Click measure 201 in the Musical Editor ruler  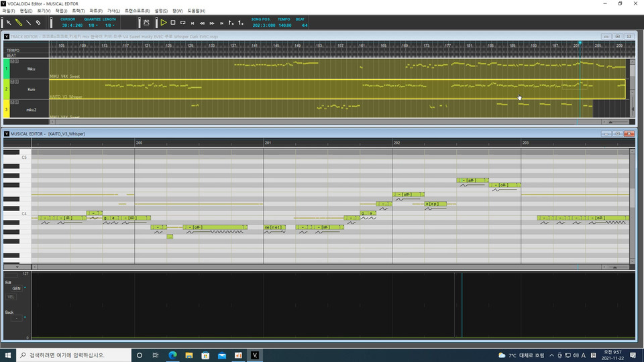(x=268, y=143)
